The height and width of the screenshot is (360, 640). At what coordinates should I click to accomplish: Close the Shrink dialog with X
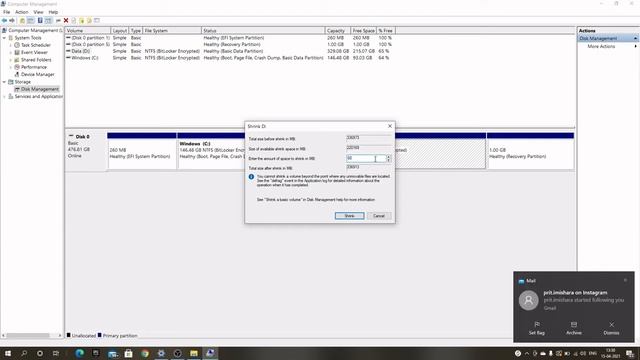point(390,126)
